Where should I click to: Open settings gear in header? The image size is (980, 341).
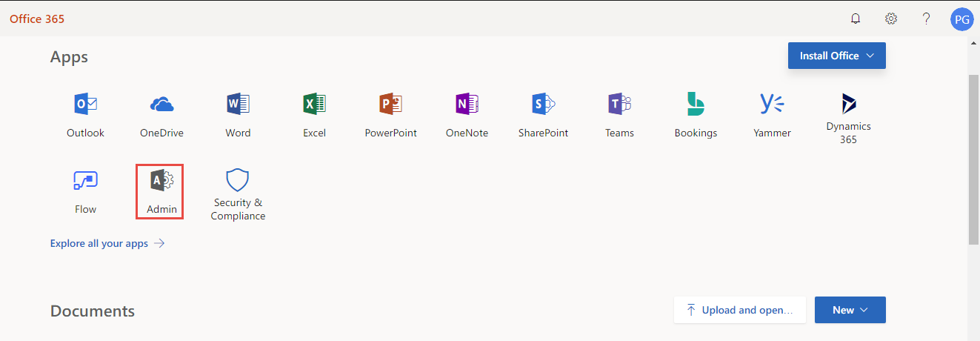(x=891, y=19)
